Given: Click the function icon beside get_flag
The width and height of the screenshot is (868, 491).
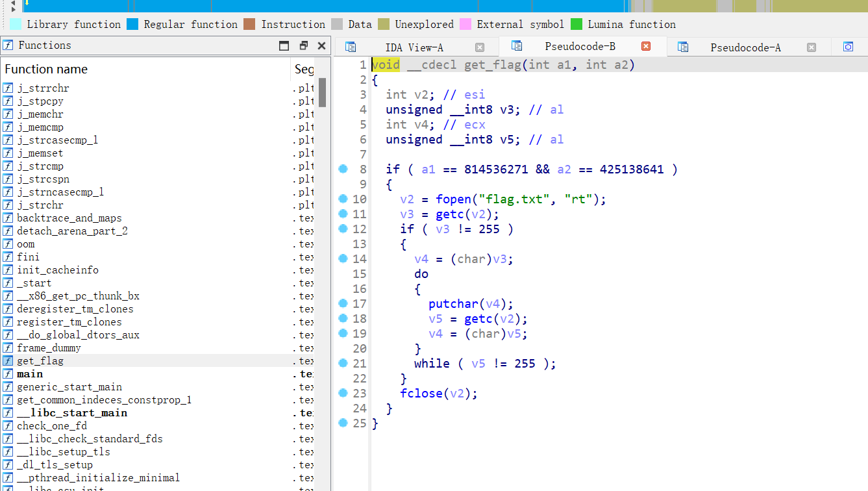Looking at the screenshot, I should (8, 361).
